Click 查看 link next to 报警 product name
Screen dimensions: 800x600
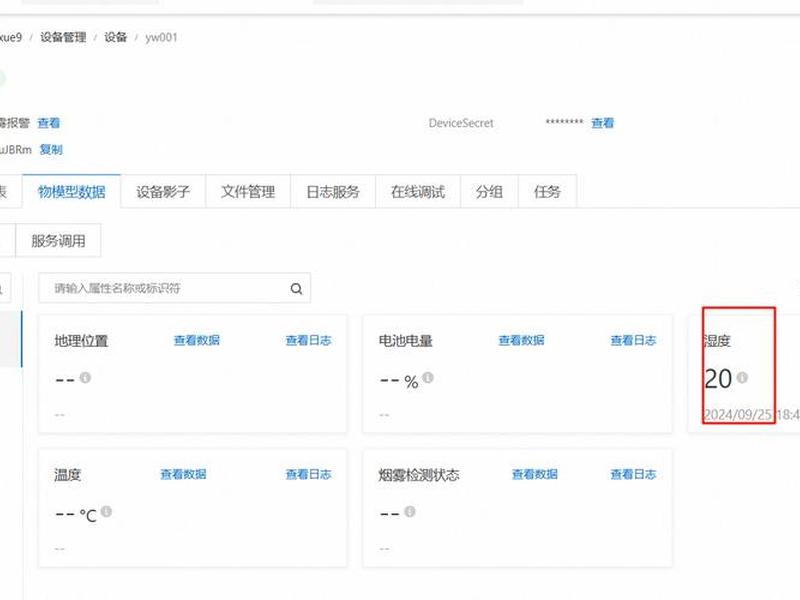(x=49, y=123)
